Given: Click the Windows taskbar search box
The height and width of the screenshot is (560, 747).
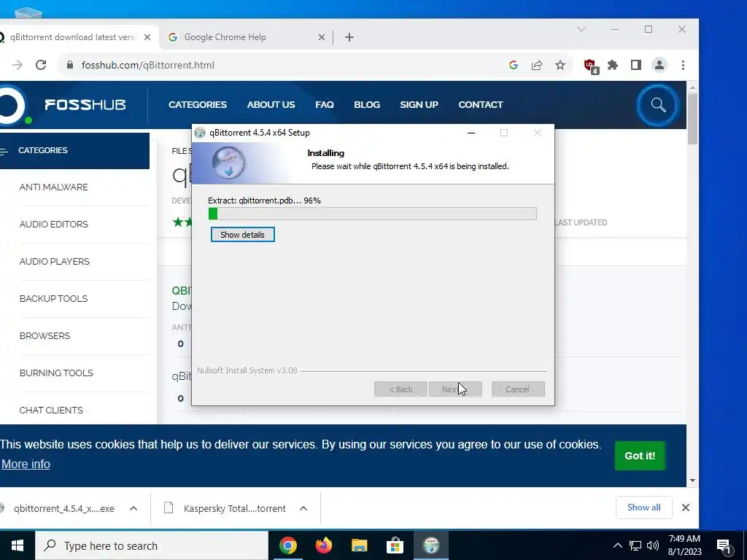Looking at the screenshot, I should click(152, 545).
